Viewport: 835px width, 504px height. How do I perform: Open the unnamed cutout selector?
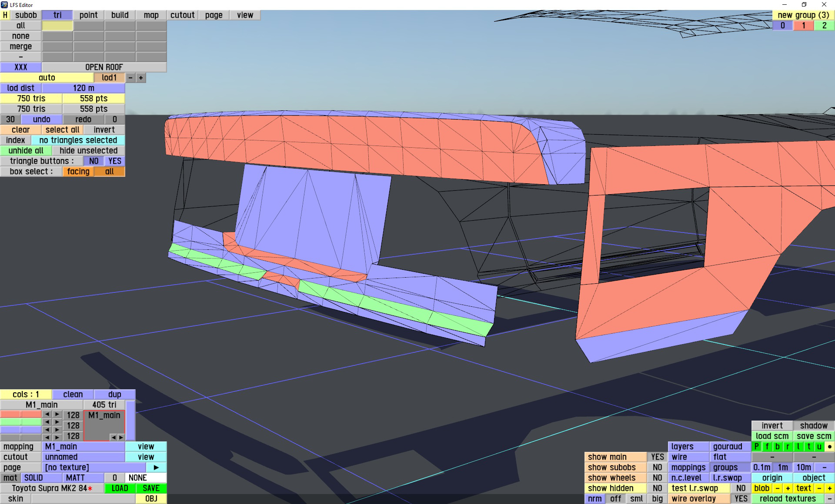(83, 457)
